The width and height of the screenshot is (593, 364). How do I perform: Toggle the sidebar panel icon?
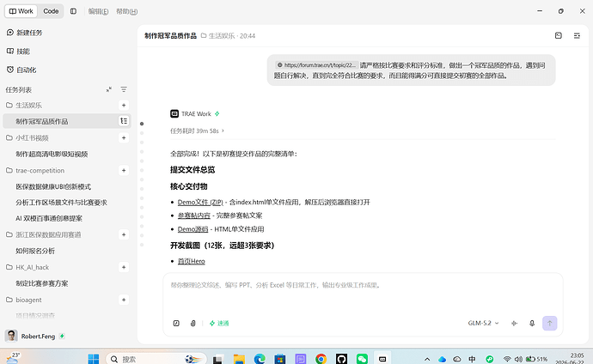(73, 11)
